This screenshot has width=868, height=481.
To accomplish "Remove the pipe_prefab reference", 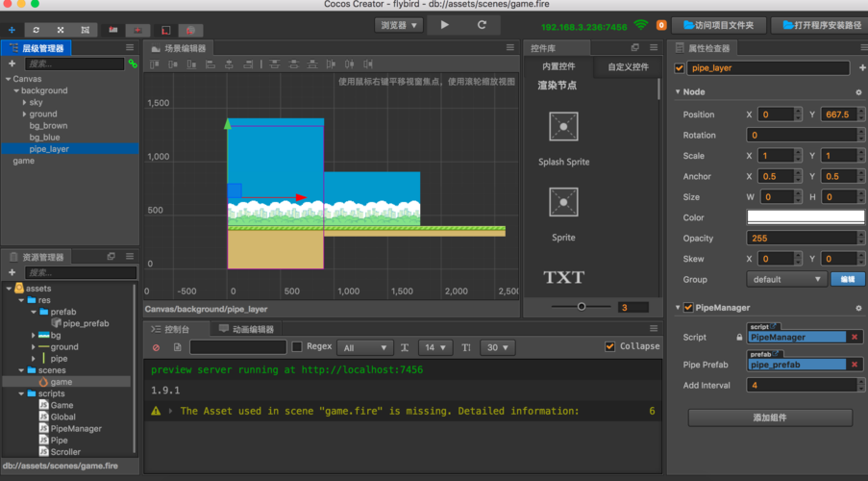I will pos(855,365).
